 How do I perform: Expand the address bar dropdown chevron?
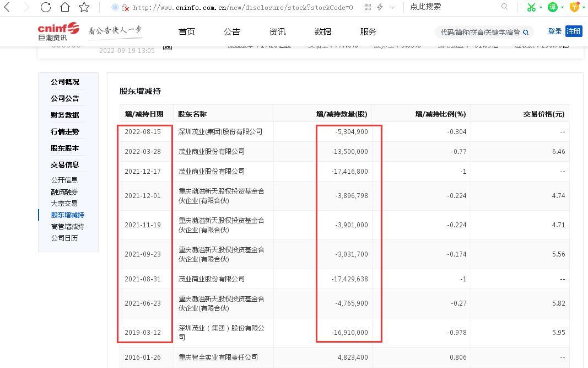(x=392, y=8)
